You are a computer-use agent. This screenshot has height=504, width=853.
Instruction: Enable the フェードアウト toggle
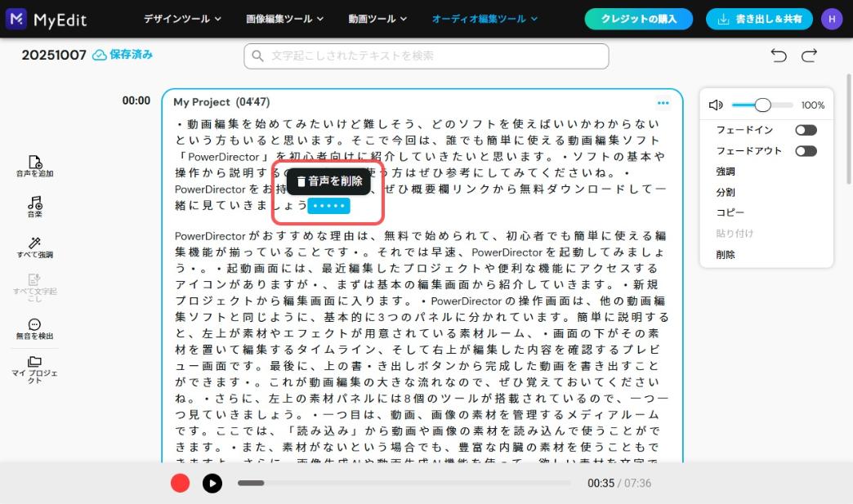pos(806,149)
